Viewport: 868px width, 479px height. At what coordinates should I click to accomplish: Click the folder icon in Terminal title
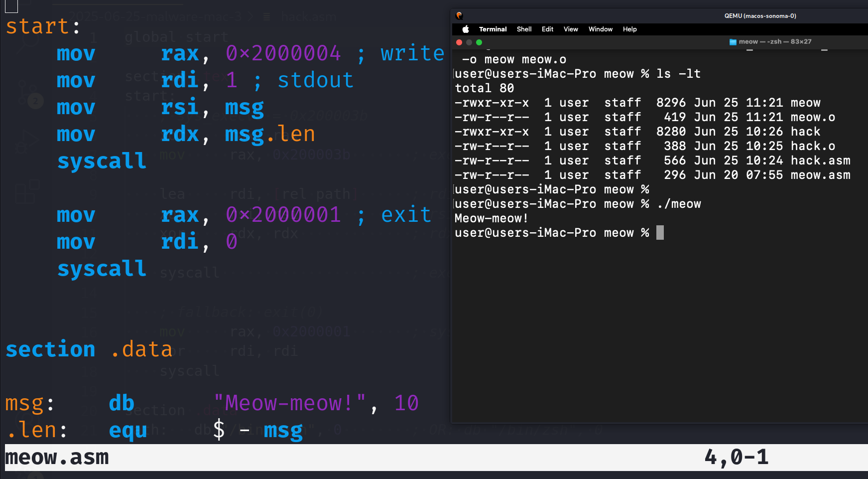click(733, 42)
